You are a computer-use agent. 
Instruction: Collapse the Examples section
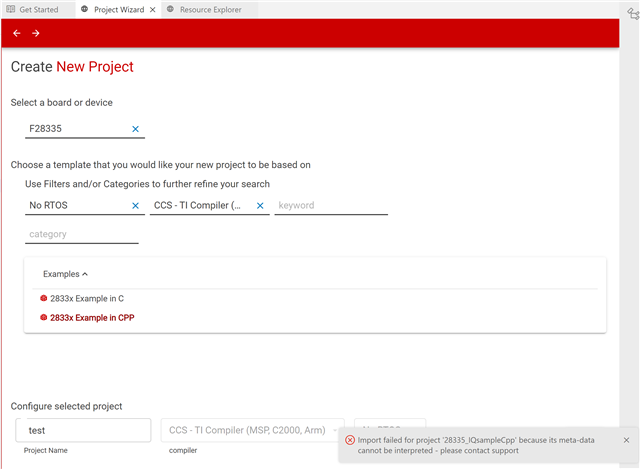click(x=65, y=274)
